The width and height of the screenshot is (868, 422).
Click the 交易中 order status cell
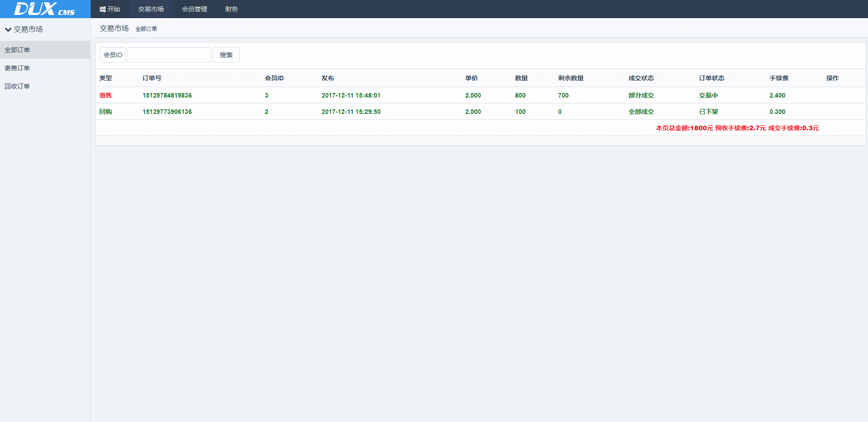[709, 95]
